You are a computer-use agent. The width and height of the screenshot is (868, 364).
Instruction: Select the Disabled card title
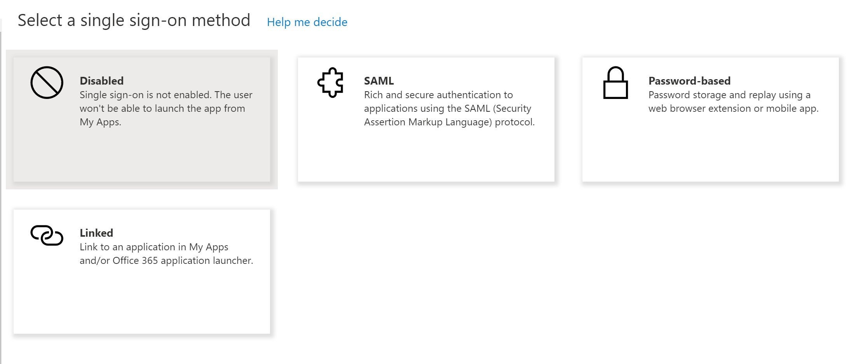click(x=101, y=81)
